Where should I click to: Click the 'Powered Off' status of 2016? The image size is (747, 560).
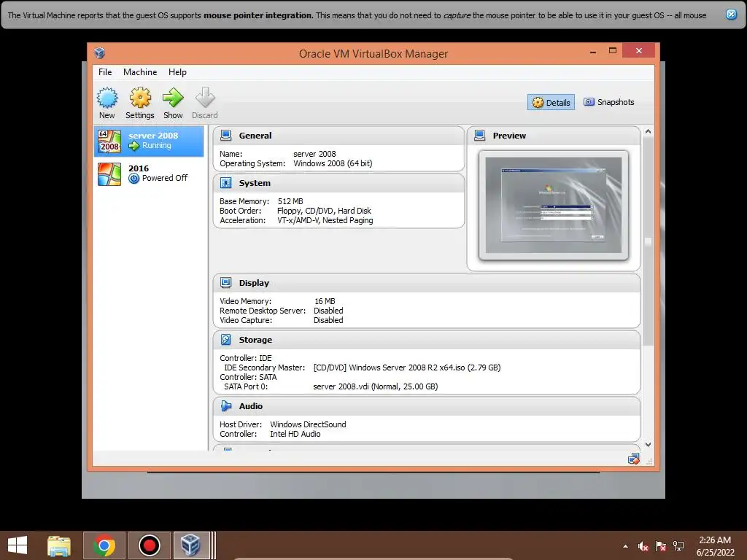(165, 178)
